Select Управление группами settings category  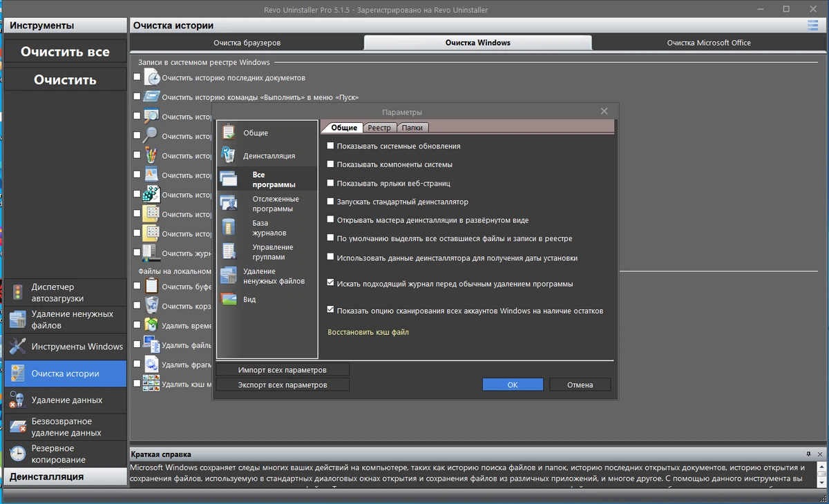[x=267, y=252]
